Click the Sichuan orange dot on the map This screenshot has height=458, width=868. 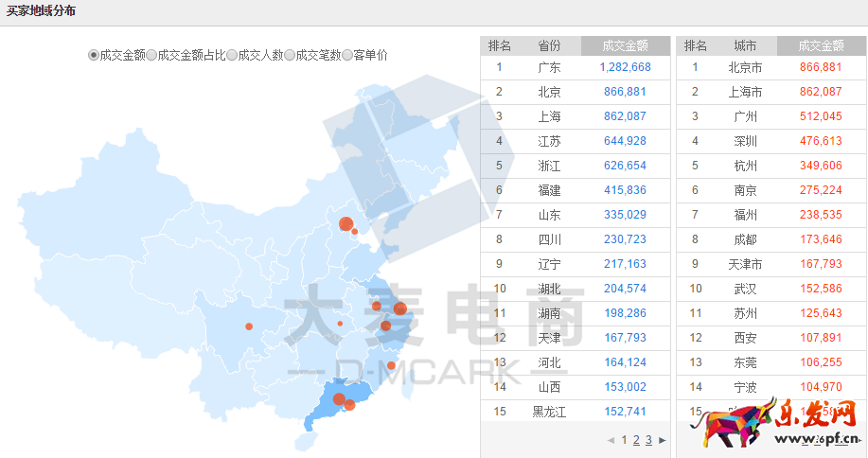point(249,326)
